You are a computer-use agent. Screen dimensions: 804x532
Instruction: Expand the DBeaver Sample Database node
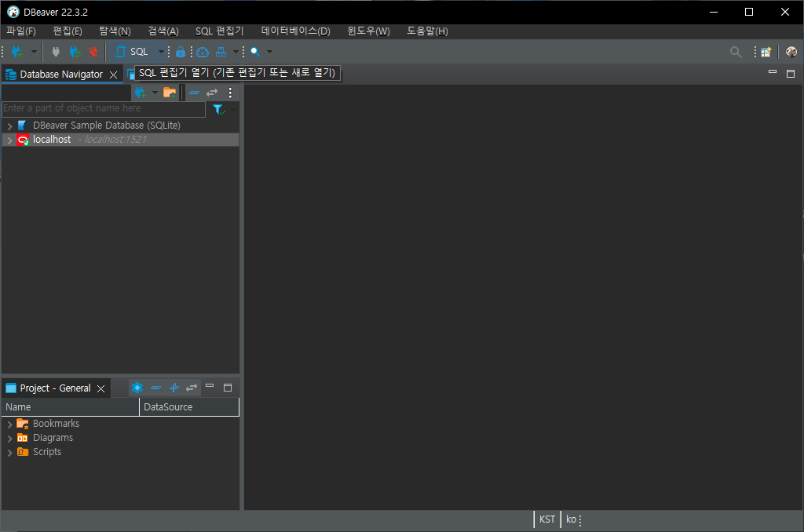[9, 126]
